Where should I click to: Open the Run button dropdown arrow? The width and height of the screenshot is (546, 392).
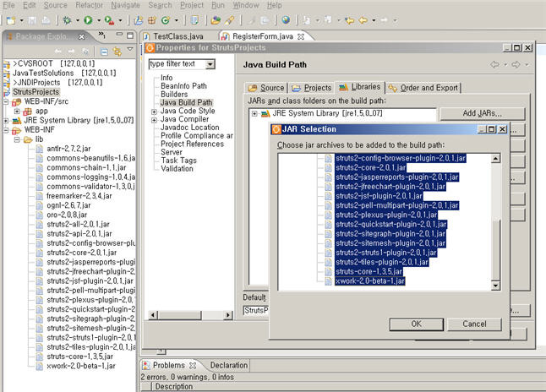(x=99, y=20)
